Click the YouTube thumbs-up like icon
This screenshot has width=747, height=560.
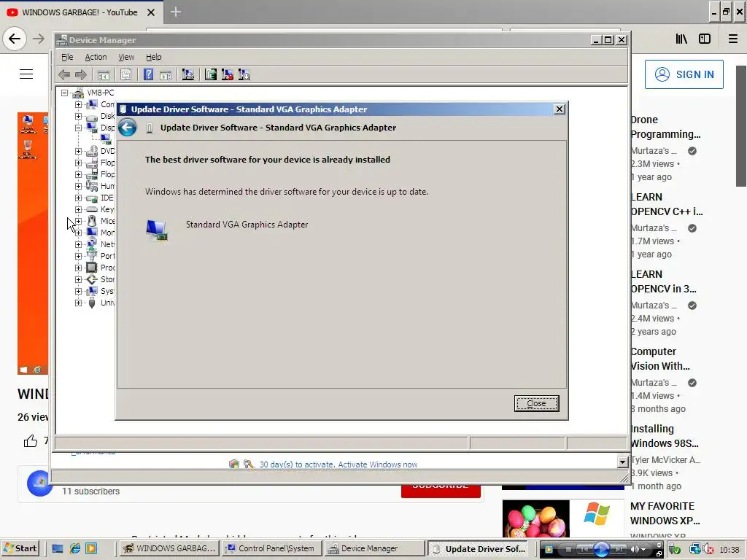pyautogui.click(x=31, y=441)
